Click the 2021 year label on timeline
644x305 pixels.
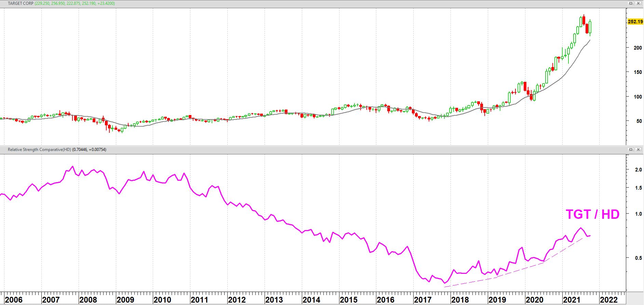[x=572, y=300]
